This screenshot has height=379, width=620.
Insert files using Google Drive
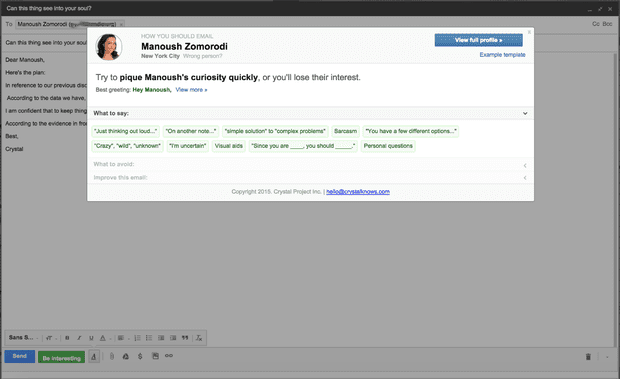pos(126,356)
